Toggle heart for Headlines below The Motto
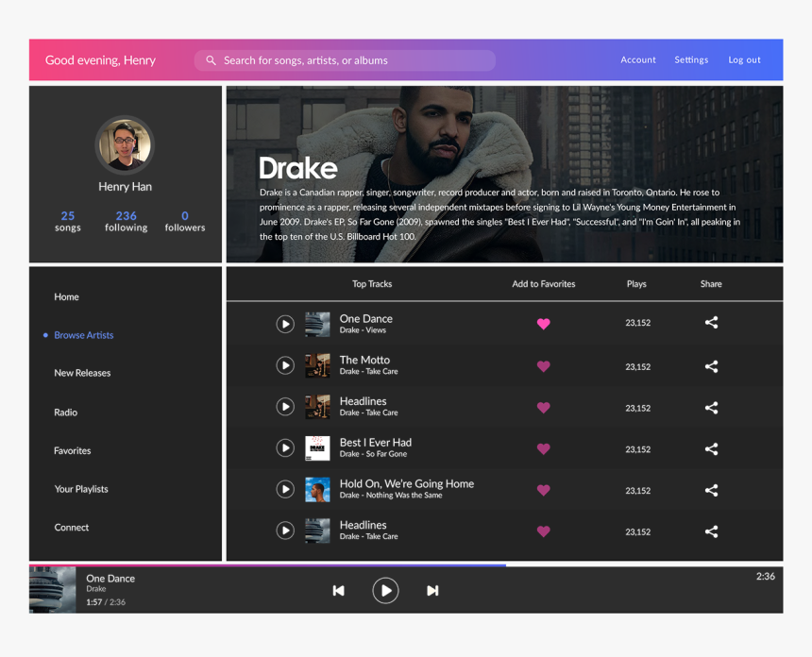The image size is (812, 657). [x=543, y=408]
